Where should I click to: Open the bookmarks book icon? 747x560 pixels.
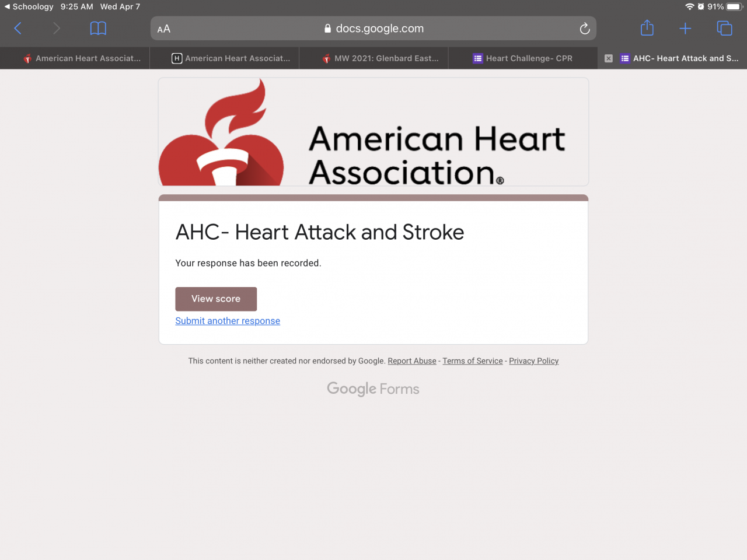(98, 28)
